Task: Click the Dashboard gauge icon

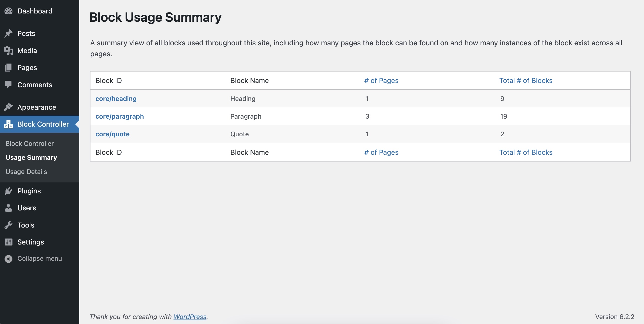Action: coord(8,11)
